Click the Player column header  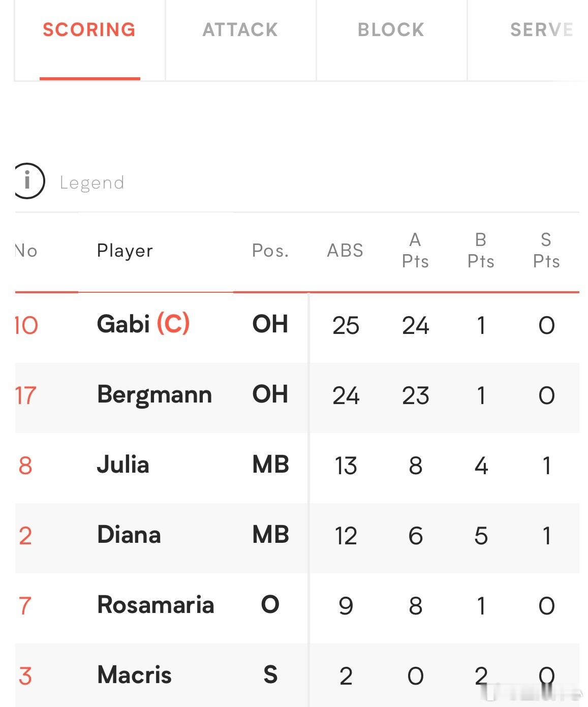point(125,251)
